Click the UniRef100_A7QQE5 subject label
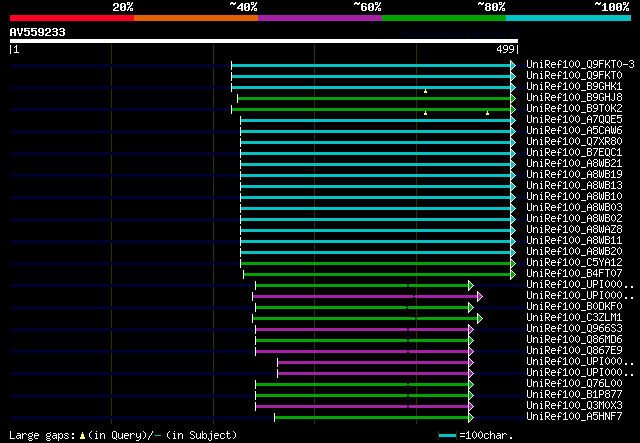 pyautogui.click(x=574, y=120)
